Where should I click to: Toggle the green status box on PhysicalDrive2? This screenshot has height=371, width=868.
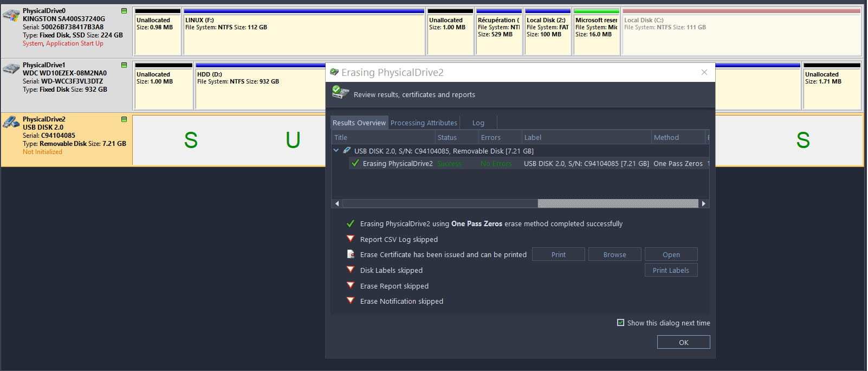124,119
